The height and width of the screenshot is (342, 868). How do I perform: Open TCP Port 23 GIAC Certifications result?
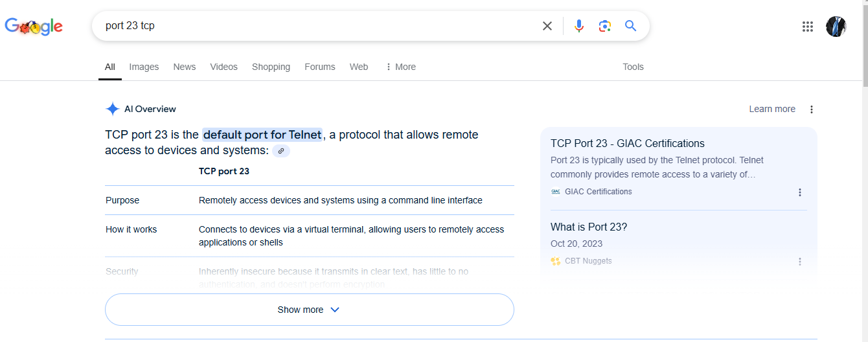pos(627,143)
